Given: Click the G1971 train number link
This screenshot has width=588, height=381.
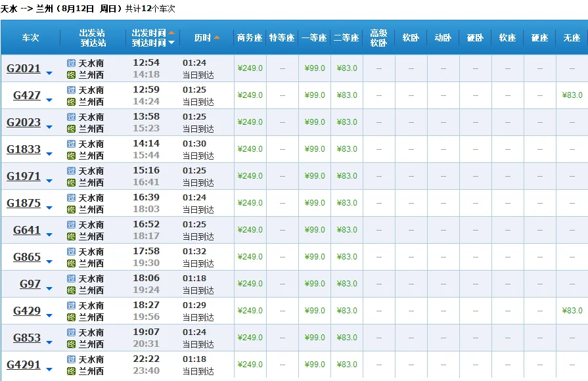Looking at the screenshot, I should (25, 175).
